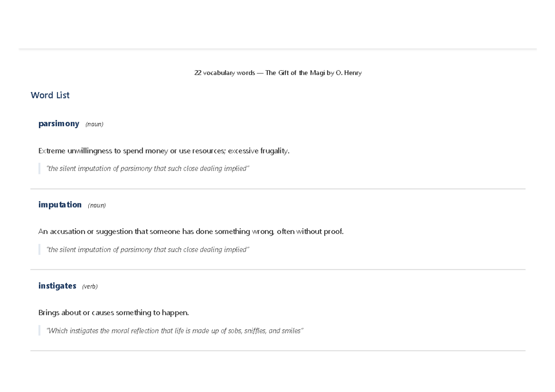This screenshot has height=392, width=555.
Task: Click the quote bar left of the parsimony quote
Action: tap(39, 169)
